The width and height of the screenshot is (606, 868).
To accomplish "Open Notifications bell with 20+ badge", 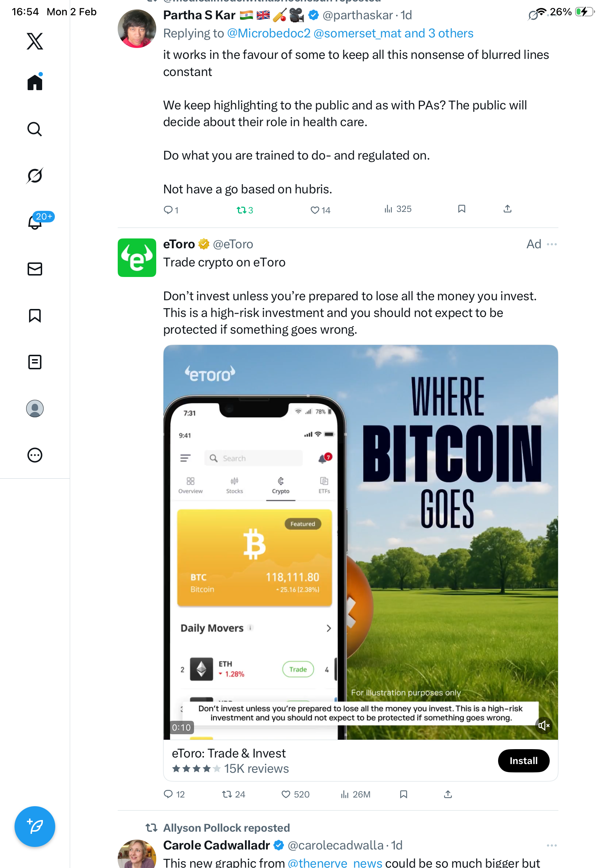I will pos(35,221).
